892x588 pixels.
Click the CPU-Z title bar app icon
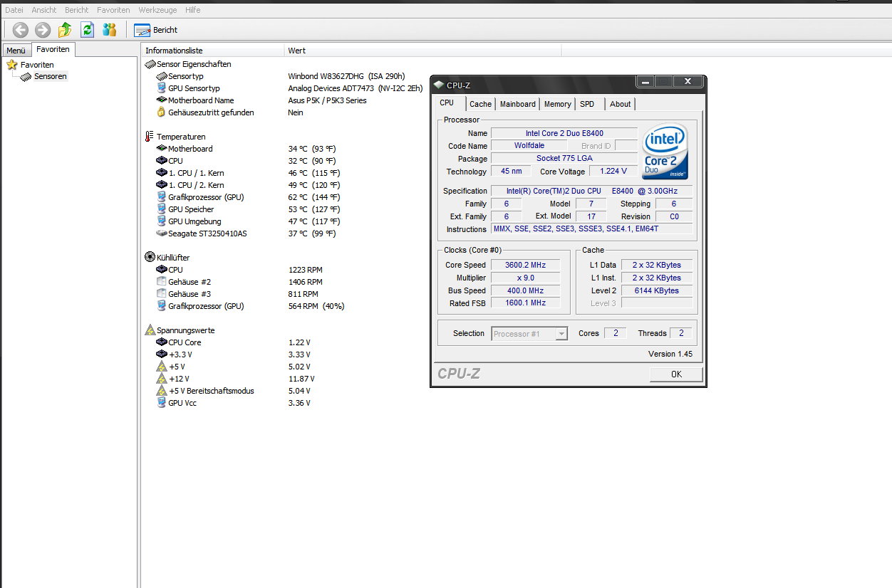(x=439, y=85)
